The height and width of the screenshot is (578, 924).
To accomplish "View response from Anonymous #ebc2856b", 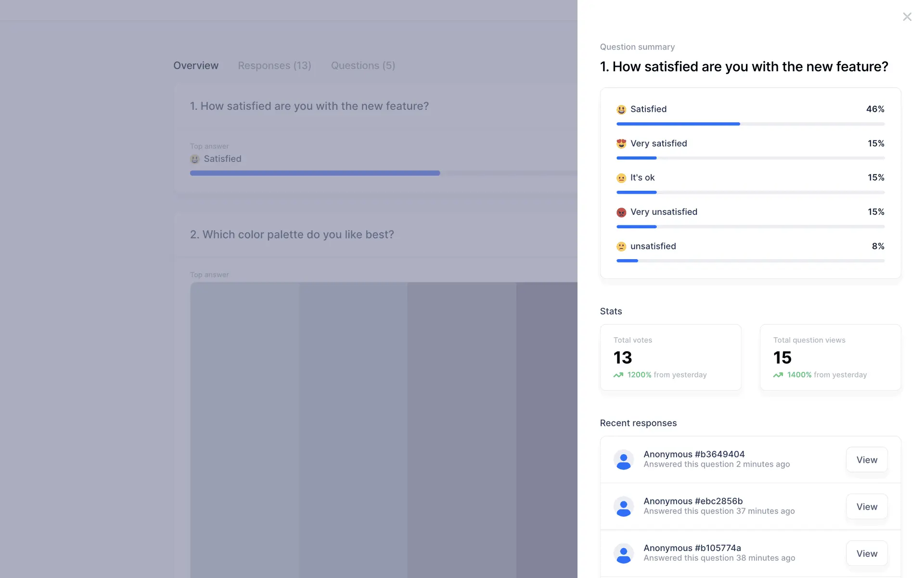I will pos(867,507).
